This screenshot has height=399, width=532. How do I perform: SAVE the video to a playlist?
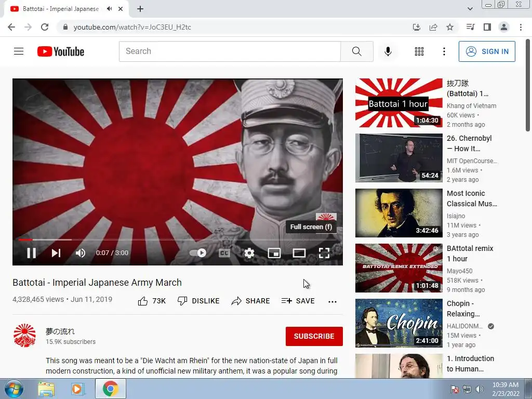(x=298, y=301)
